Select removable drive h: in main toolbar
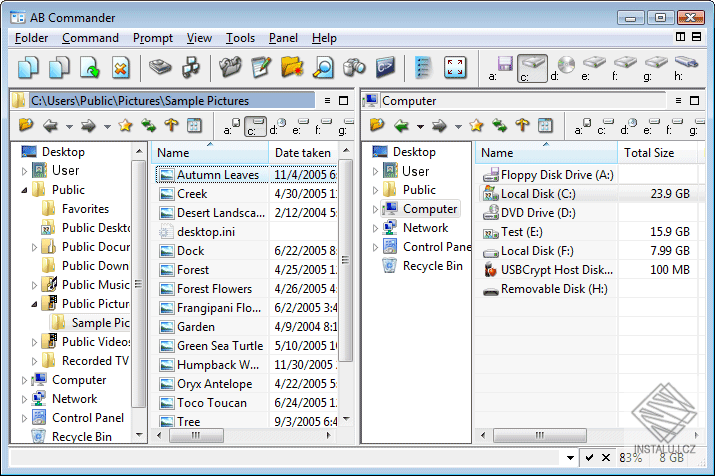Viewport: 715px width, 476px height. tap(686, 68)
